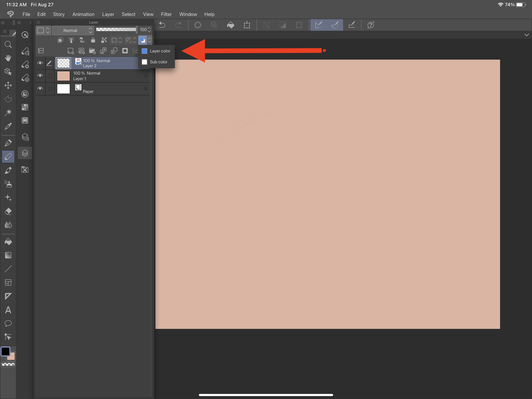The image size is (532, 399).
Task: Open the Filter menu
Action: 166,14
